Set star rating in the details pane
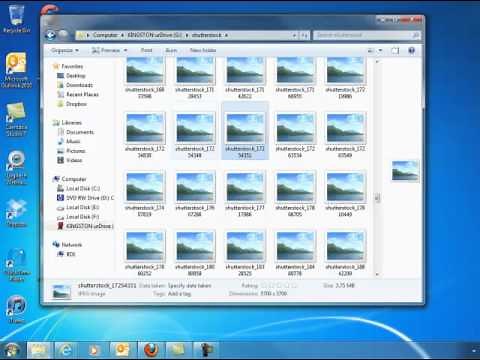 click(x=279, y=286)
